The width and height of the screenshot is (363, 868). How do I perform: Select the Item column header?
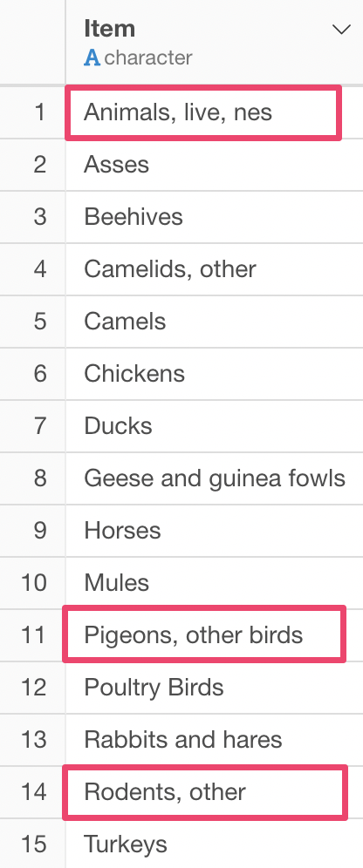215,42
